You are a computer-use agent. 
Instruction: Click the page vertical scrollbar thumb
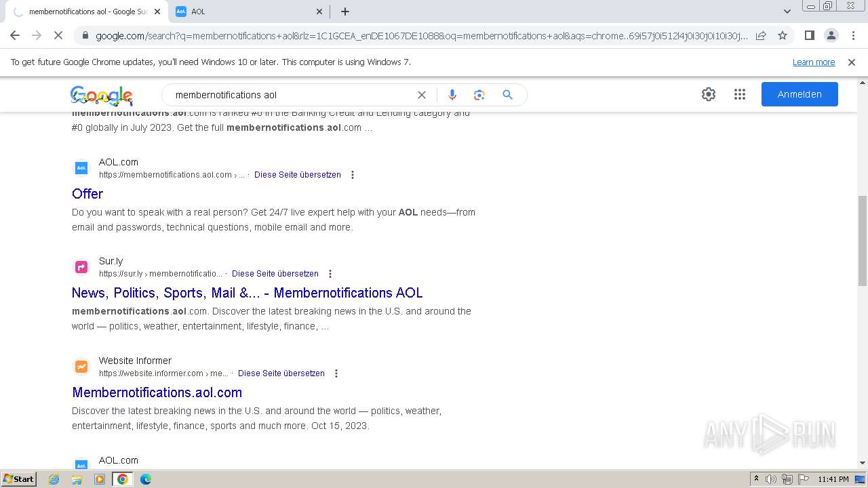coord(863,241)
